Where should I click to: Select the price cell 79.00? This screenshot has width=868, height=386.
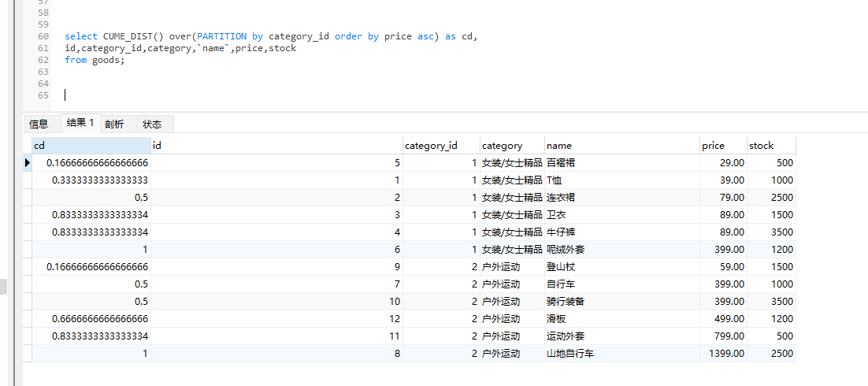[x=723, y=198]
